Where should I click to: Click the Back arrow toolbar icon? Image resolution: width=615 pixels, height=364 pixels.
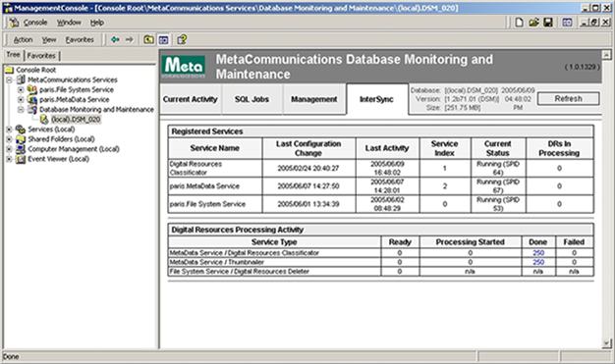[115, 39]
